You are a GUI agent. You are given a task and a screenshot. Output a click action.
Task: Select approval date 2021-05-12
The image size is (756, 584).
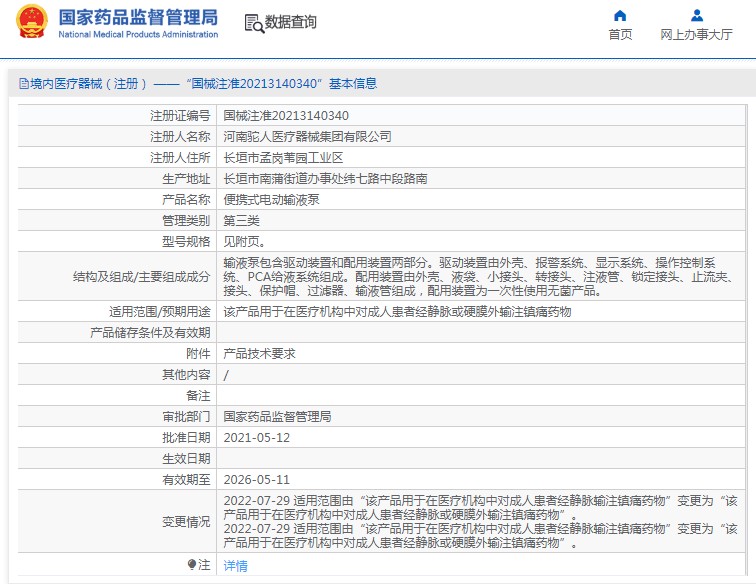(256, 438)
